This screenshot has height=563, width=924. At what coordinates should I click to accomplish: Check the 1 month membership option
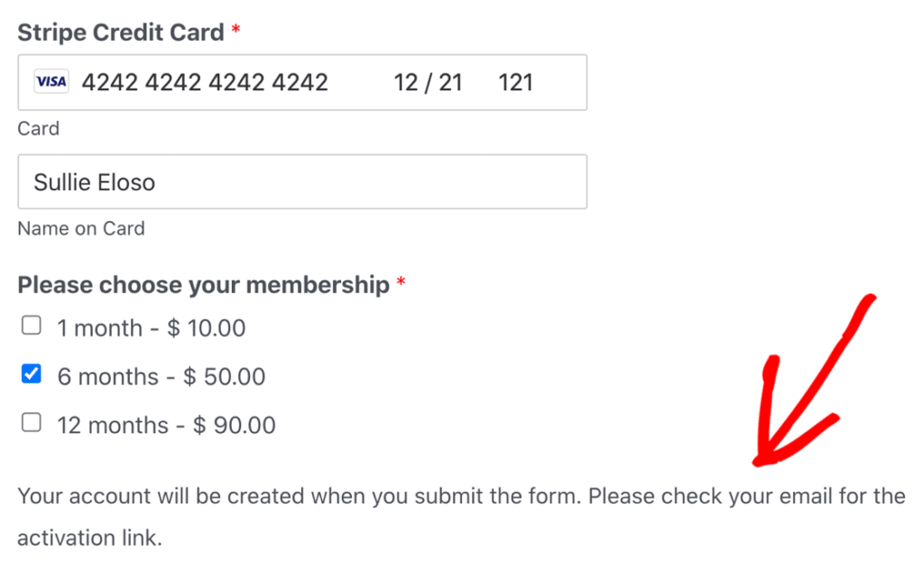click(x=31, y=325)
